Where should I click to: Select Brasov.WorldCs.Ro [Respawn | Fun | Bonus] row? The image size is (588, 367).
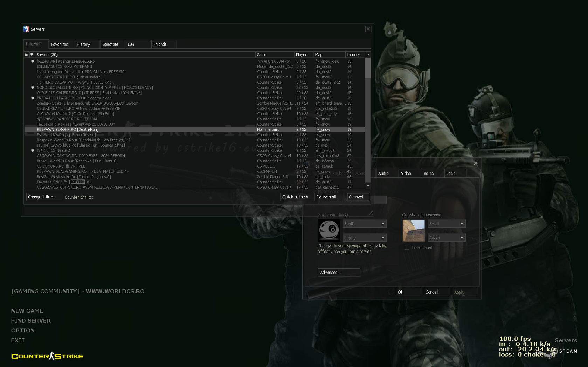coord(195,161)
